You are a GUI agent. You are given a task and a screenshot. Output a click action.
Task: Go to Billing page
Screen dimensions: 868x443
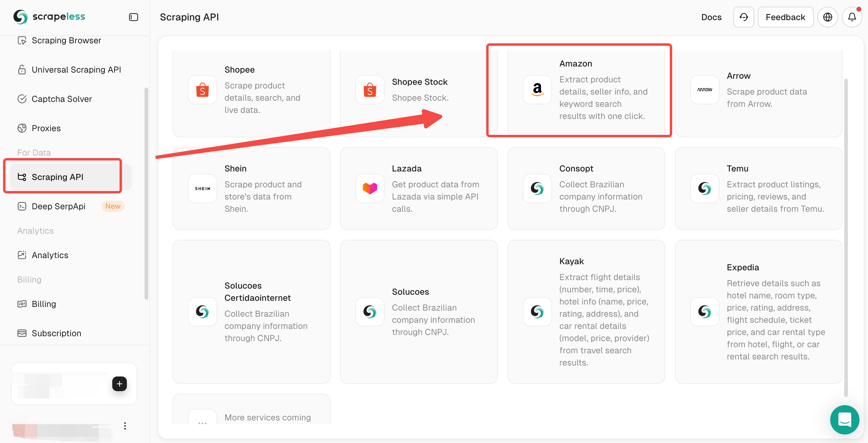70,304
